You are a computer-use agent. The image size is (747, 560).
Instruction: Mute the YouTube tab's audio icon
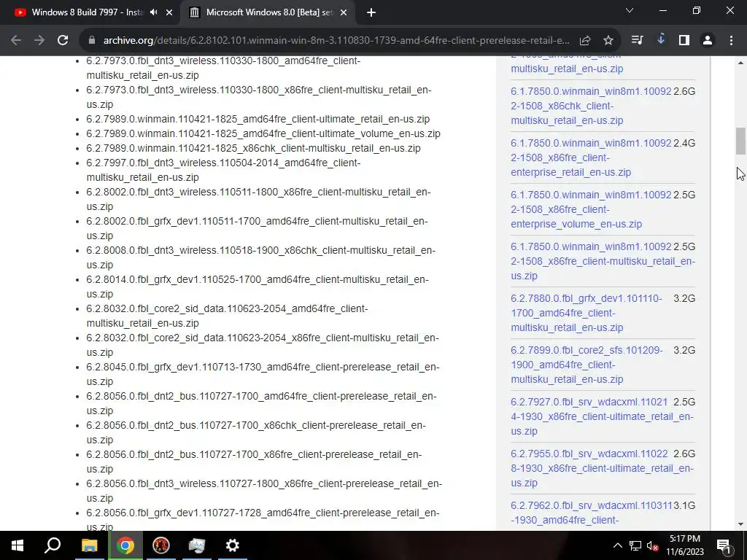pos(153,12)
